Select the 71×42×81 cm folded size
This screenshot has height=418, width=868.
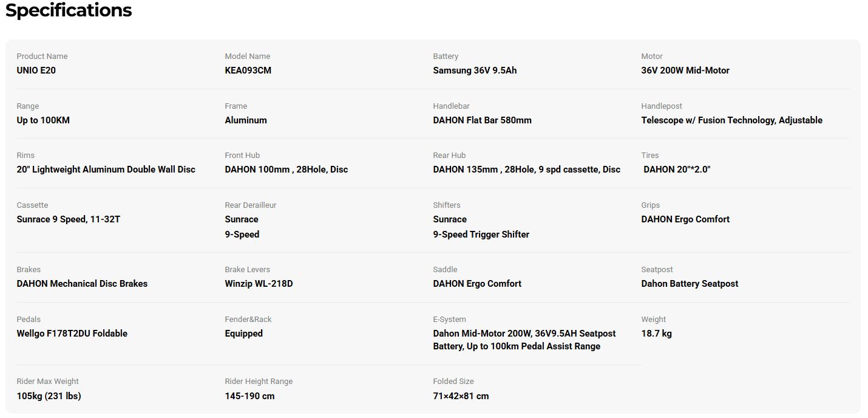461,396
